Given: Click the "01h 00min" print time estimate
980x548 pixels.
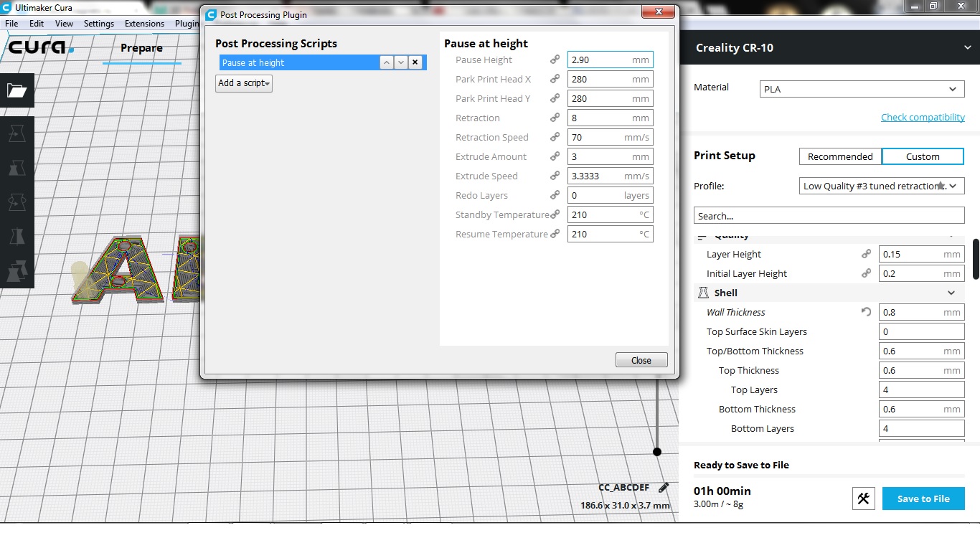Looking at the screenshot, I should click(722, 491).
